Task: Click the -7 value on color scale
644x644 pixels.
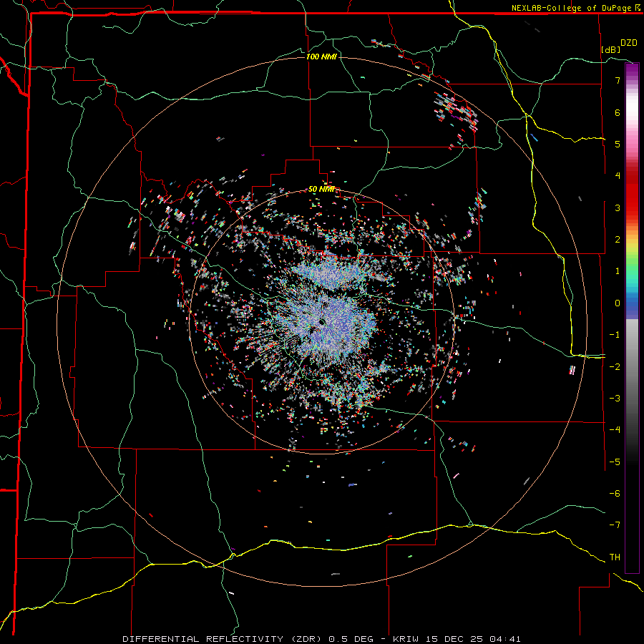Action: click(x=615, y=525)
